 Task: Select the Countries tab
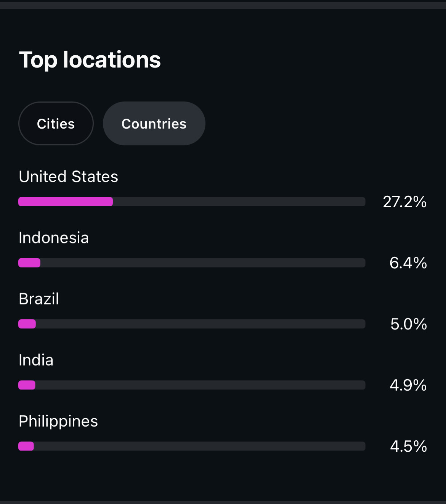click(x=154, y=124)
